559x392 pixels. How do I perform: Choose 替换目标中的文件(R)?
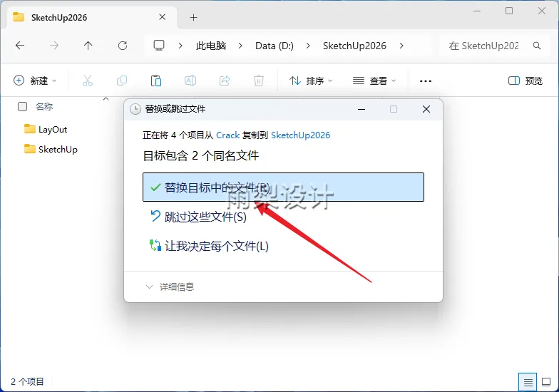click(284, 187)
